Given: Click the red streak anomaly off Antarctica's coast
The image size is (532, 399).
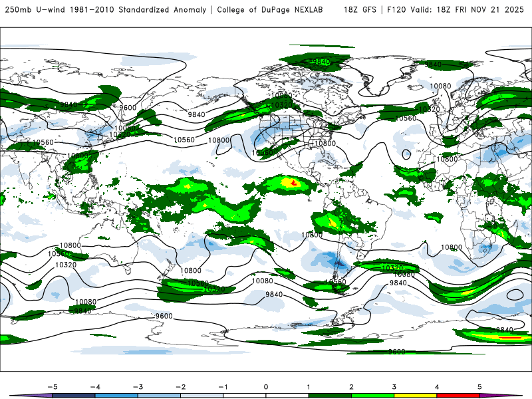Looking at the screenshot, I should (x=511, y=338).
